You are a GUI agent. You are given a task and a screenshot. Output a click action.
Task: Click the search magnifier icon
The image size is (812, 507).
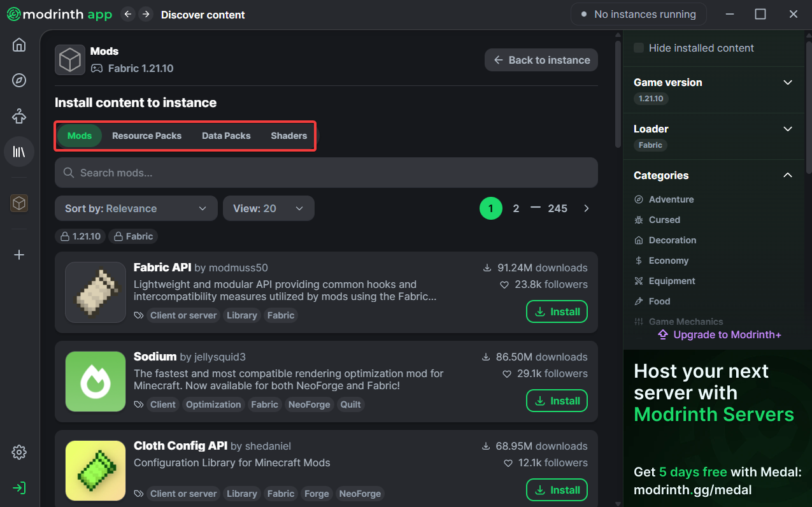click(x=69, y=173)
